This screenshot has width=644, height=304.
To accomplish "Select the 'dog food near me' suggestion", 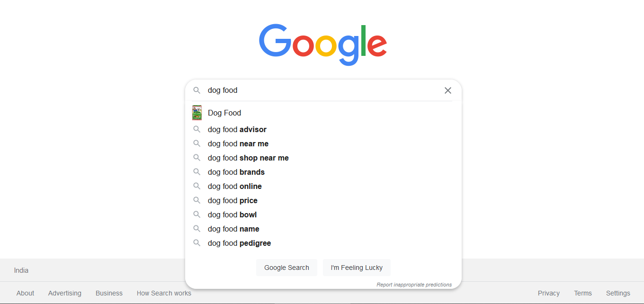I will [x=238, y=143].
